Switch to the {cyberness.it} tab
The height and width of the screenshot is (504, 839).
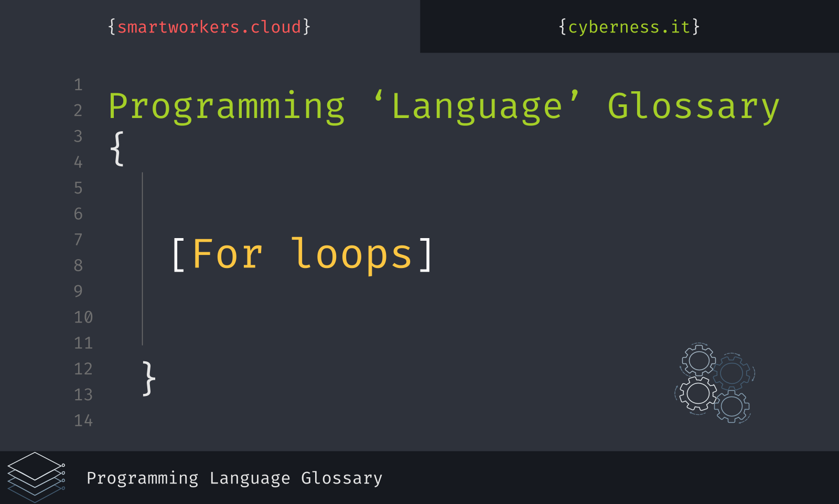point(629,27)
